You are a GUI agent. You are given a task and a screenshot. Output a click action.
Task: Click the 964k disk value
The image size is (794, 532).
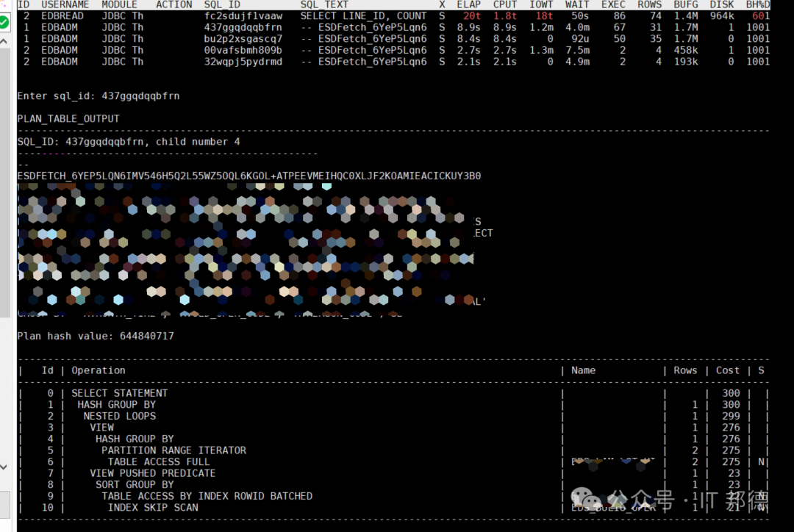coord(722,15)
